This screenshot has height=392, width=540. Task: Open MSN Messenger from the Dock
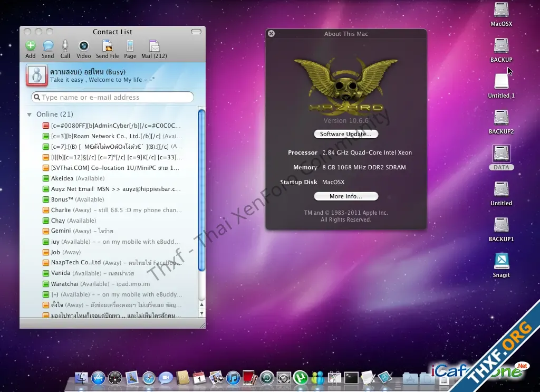pos(317,378)
